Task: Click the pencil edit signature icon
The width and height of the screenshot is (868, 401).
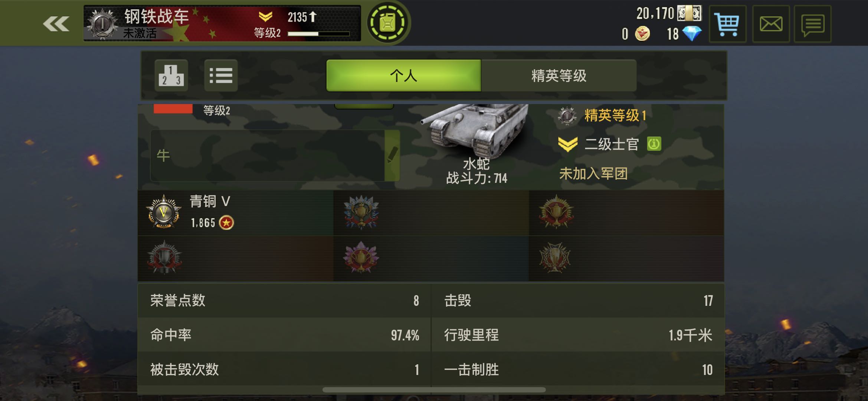Action: 392,156
